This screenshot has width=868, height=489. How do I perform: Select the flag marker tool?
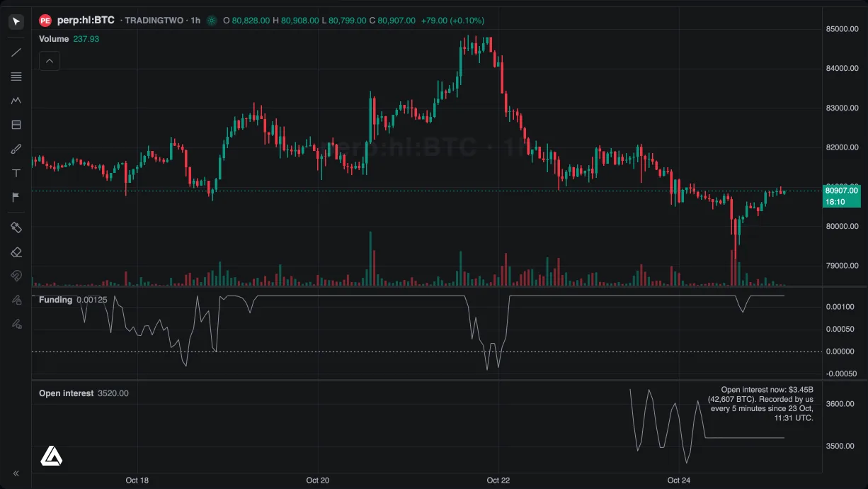pos(16,197)
